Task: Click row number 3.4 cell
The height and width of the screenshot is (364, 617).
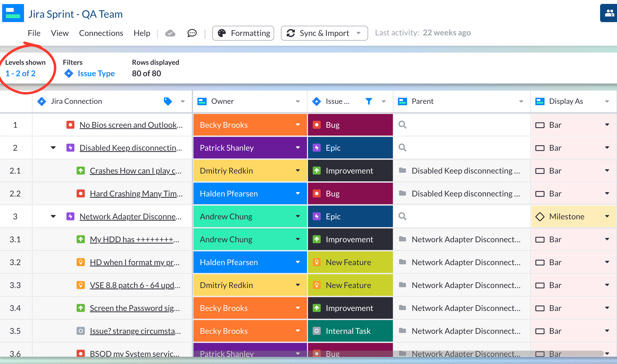Action: pyautogui.click(x=16, y=308)
